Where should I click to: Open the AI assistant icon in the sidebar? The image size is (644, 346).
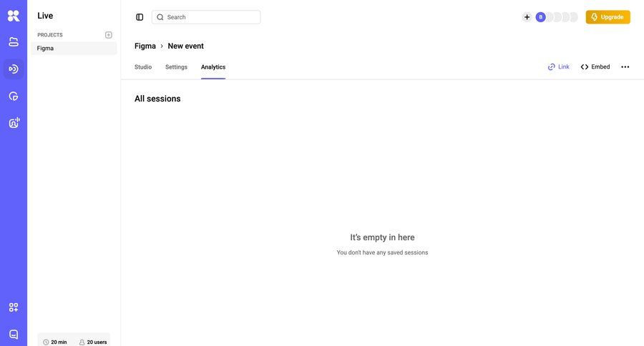(x=14, y=123)
